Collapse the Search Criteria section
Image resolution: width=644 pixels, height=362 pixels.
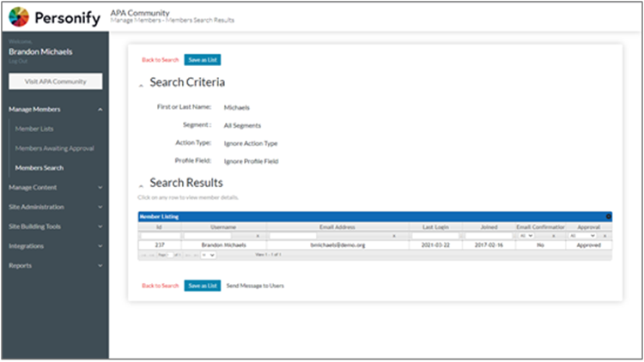[141, 84]
